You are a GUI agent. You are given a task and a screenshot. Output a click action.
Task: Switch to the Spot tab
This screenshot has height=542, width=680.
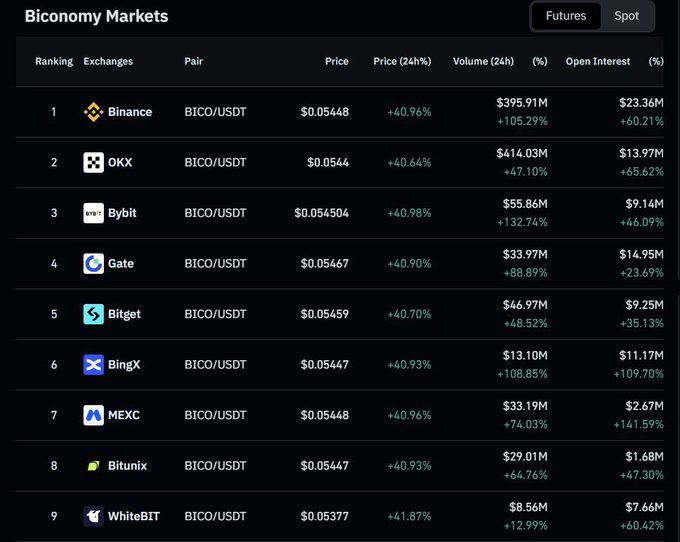pos(626,16)
